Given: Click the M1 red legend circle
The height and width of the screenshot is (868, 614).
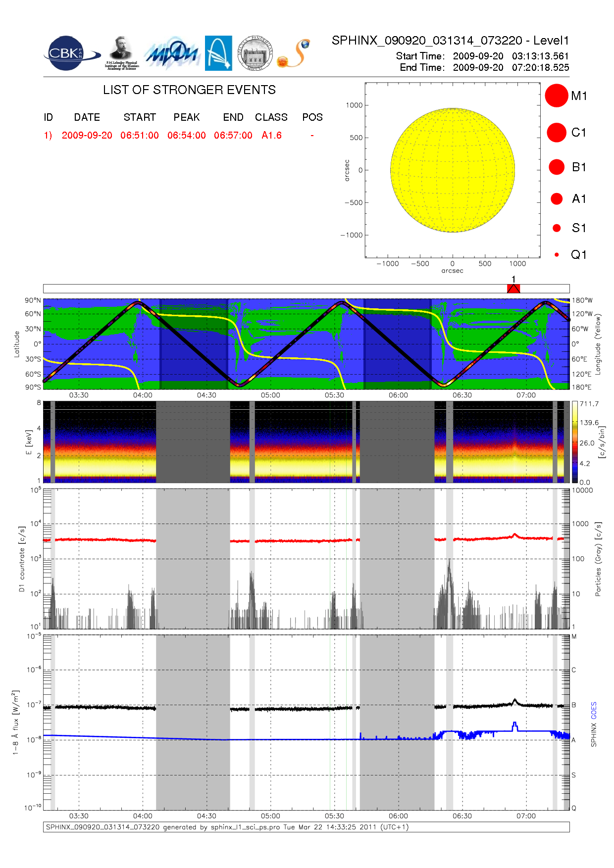Looking at the screenshot, I should click(556, 96).
